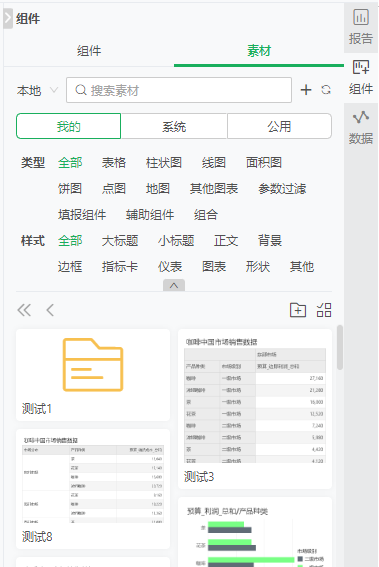Select style filter 指标卡

[120, 267]
